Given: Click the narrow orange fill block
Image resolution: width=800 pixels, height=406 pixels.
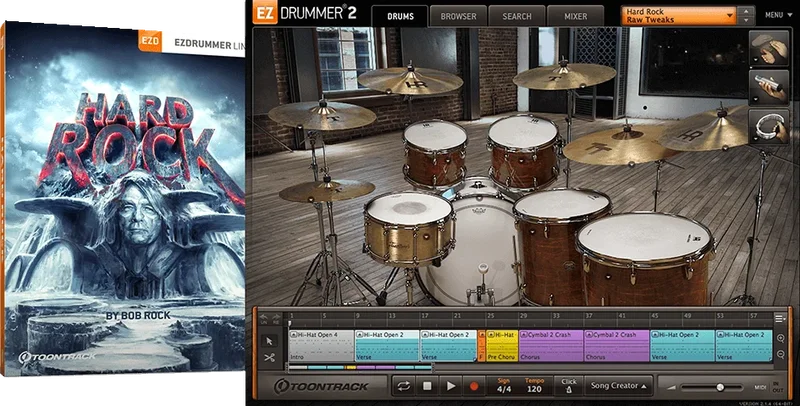Looking at the screenshot, I should [481, 346].
